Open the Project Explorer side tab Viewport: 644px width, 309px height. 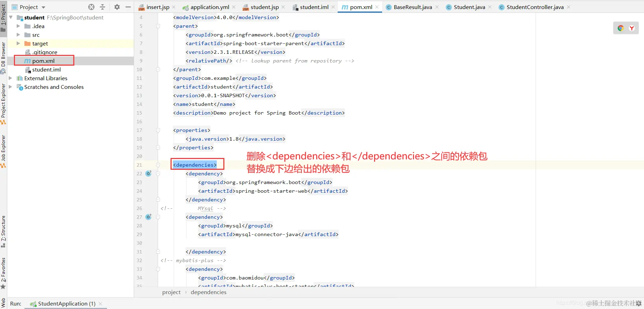(x=3, y=103)
